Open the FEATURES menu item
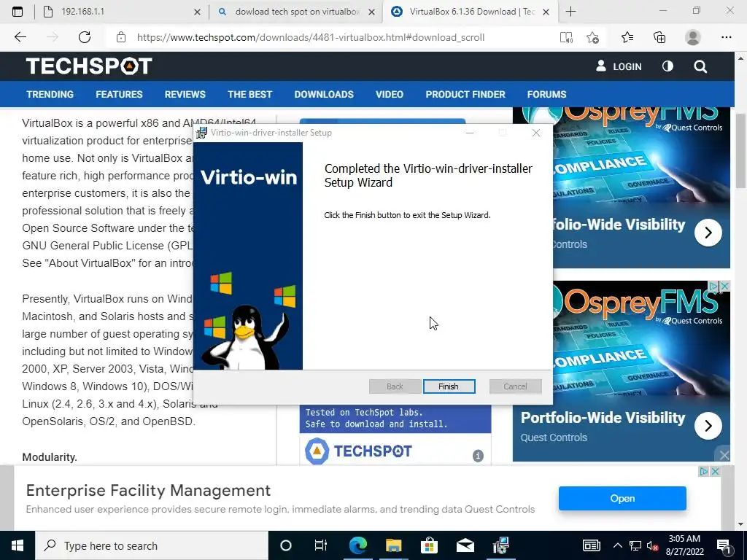Viewport: 747px width, 560px height. coord(119,94)
